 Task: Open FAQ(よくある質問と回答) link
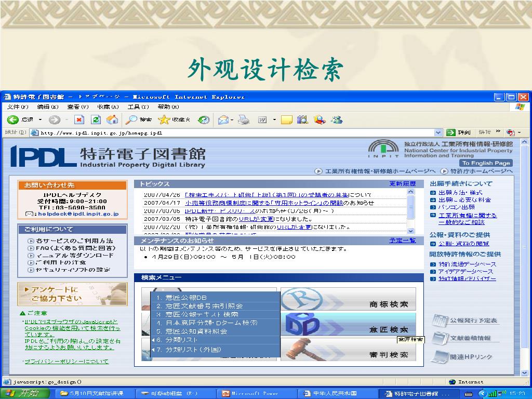coord(76,248)
